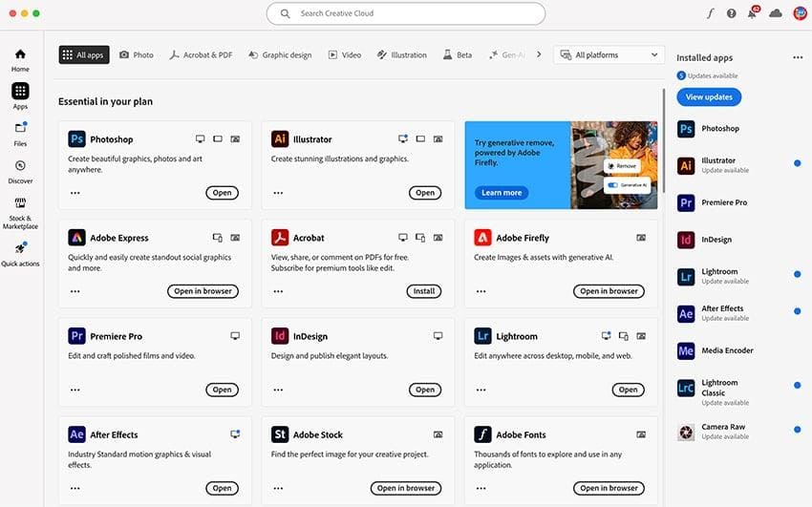Click the web platform icon on Acrobat card
Screen dimensions: 812x507
[x=438, y=238]
